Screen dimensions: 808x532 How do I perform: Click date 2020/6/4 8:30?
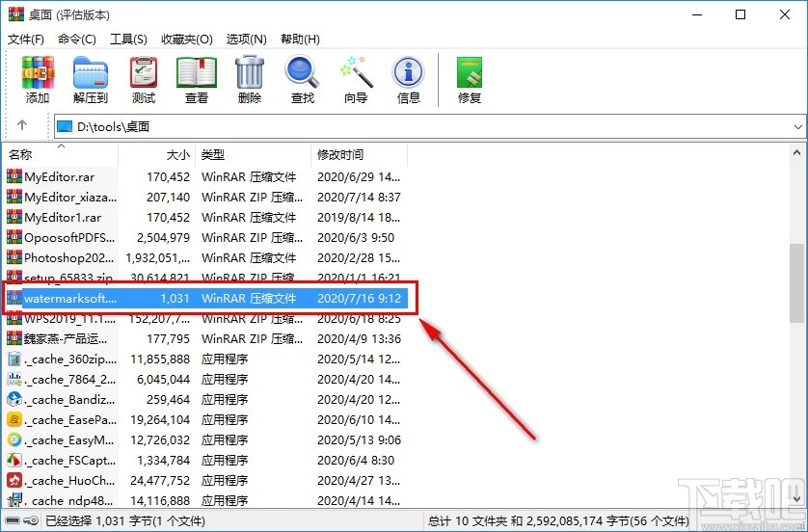pyautogui.click(x=356, y=460)
